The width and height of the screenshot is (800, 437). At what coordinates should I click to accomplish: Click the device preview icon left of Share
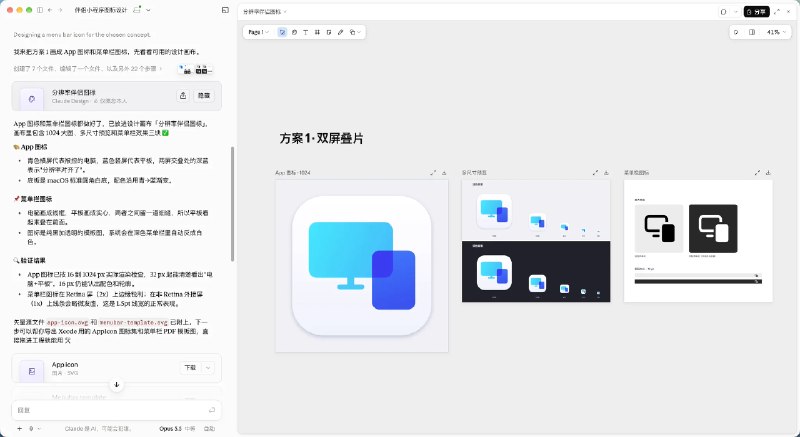pos(723,12)
